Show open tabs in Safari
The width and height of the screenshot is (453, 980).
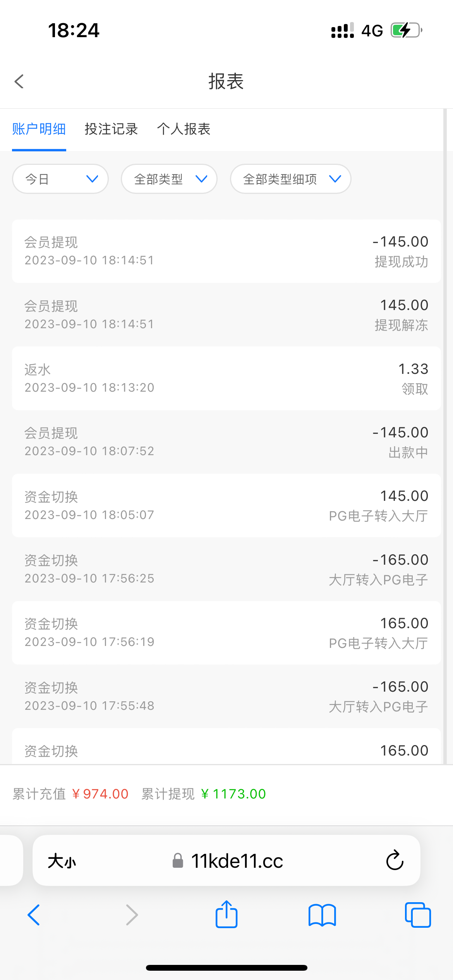click(x=418, y=915)
